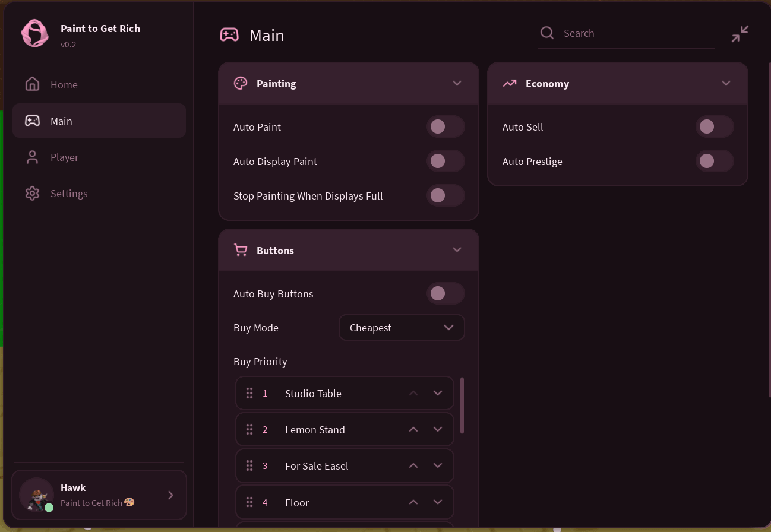
Task: Click the collapse window arrows icon
Action: (x=740, y=34)
